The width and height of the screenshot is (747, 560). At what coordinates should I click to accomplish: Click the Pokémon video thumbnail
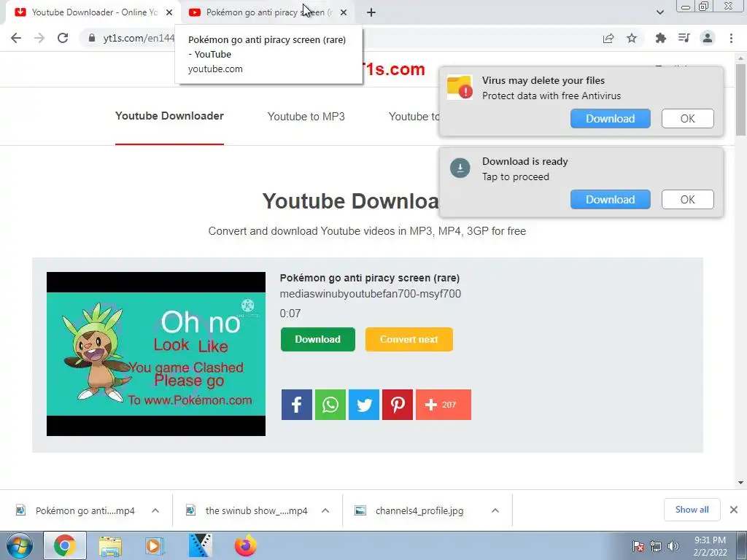(x=156, y=354)
